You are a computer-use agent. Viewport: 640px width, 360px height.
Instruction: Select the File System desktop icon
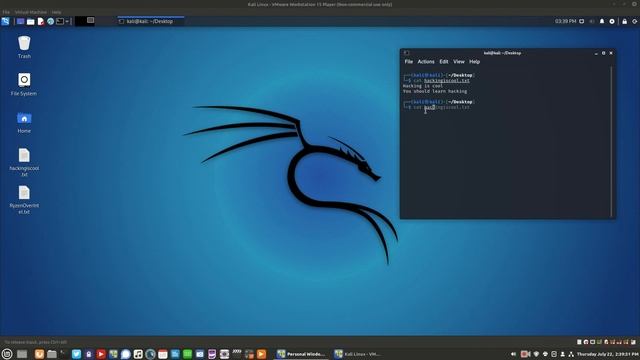tap(24, 84)
